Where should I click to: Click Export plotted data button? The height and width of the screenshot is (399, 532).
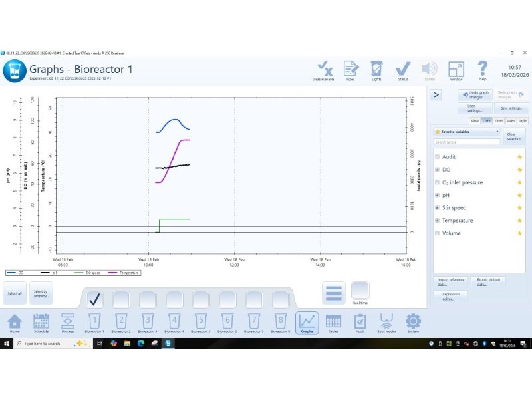488,281
